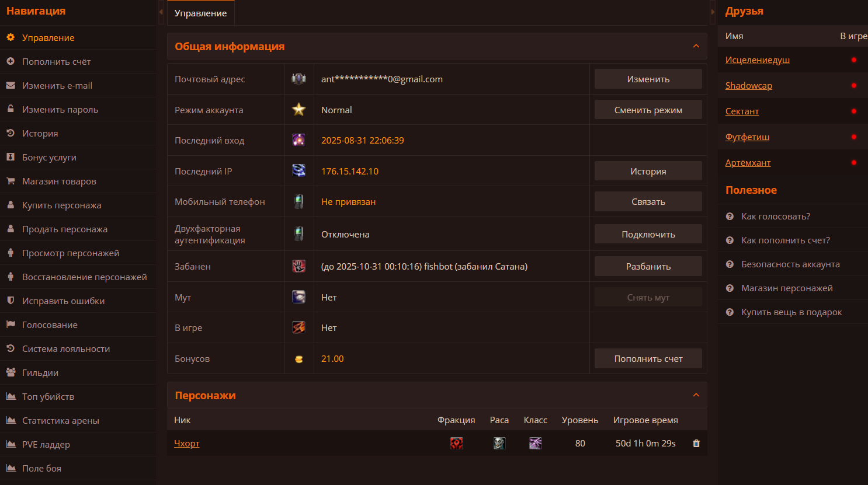Click the question icon beside Как голосовать?
This screenshot has height=485, width=868.
[730, 217]
